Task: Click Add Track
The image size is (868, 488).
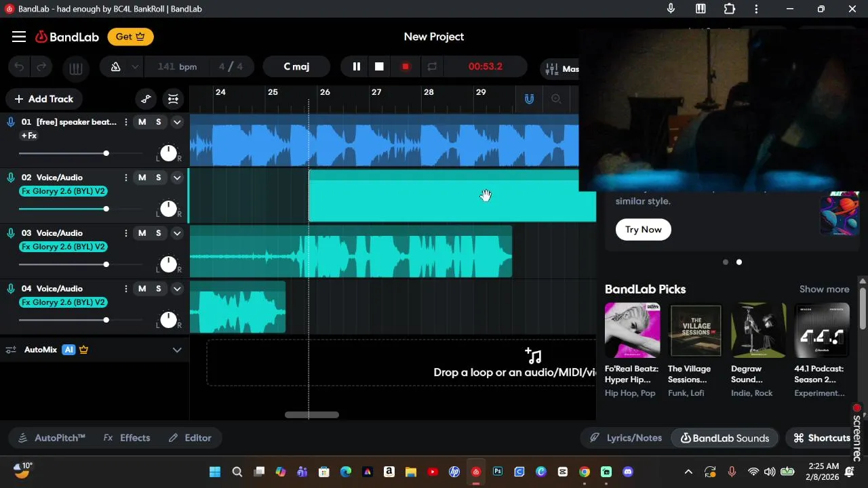Action: click(44, 99)
